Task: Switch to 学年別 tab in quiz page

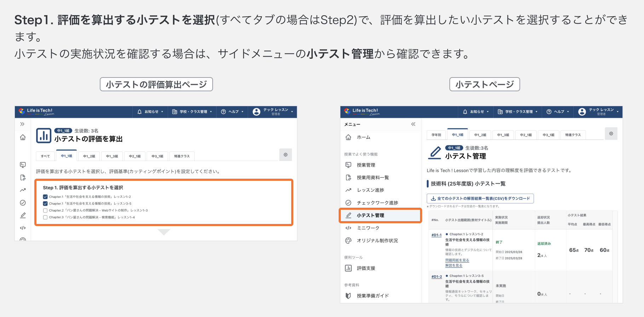Action: click(436, 135)
